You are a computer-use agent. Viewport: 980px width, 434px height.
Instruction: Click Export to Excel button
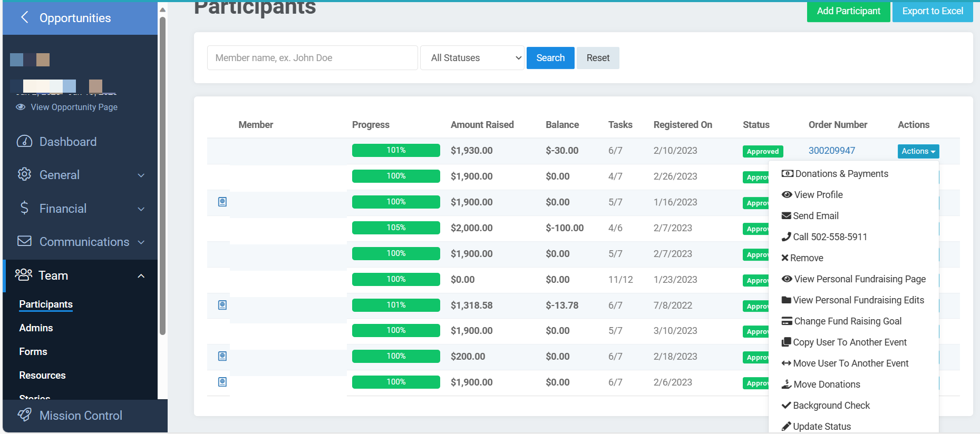[933, 11]
